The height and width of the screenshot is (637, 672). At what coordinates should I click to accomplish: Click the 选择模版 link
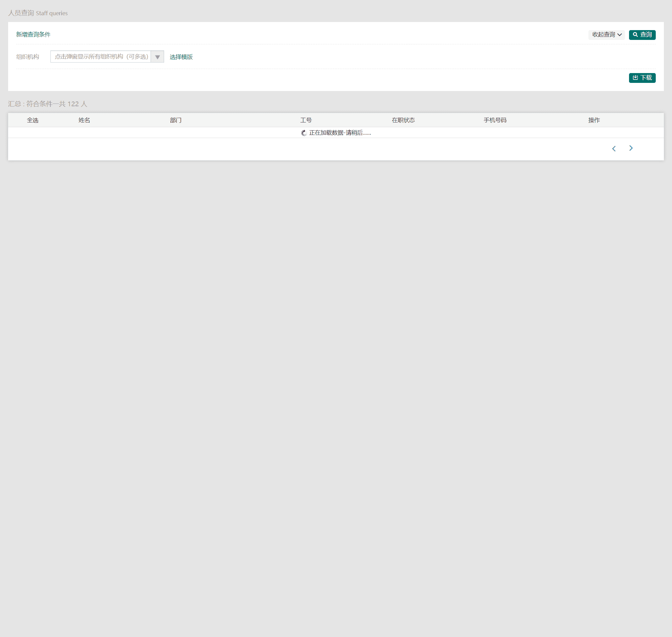click(x=181, y=57)
